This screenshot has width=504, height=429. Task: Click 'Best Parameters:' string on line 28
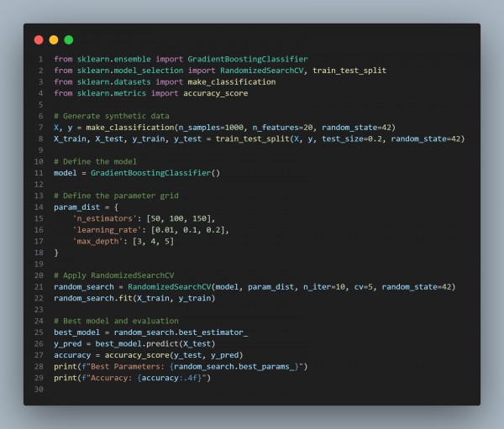tap(128, 367)
